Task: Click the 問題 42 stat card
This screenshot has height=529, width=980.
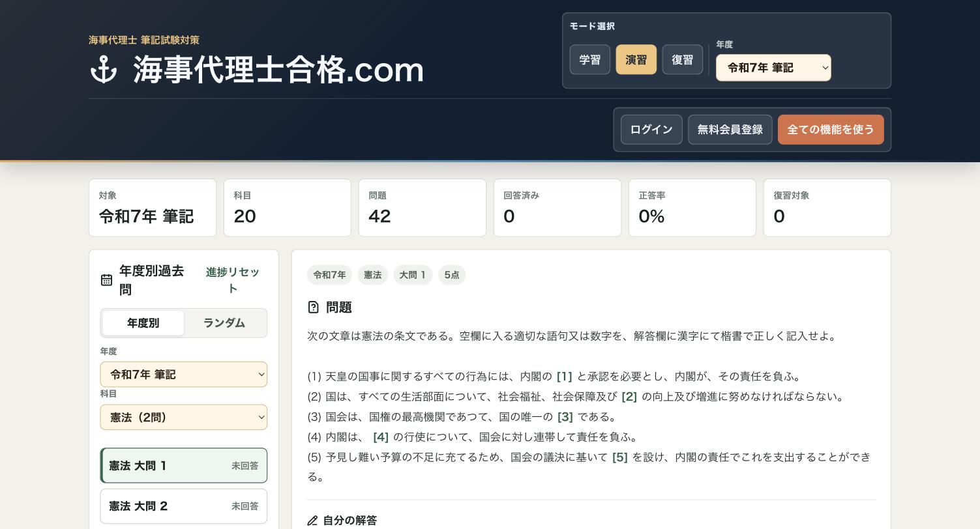Action: coord(423,208)
